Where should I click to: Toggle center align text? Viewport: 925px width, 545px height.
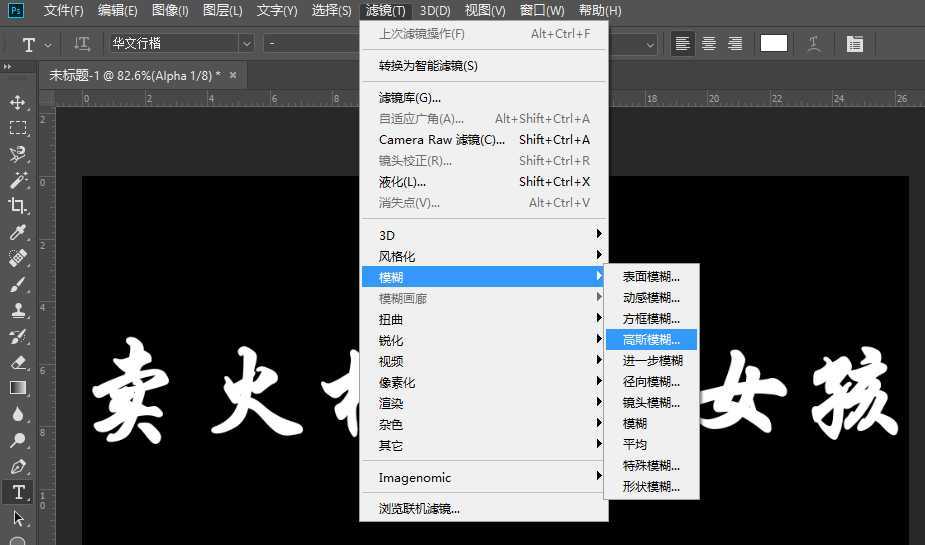[709, 44]
